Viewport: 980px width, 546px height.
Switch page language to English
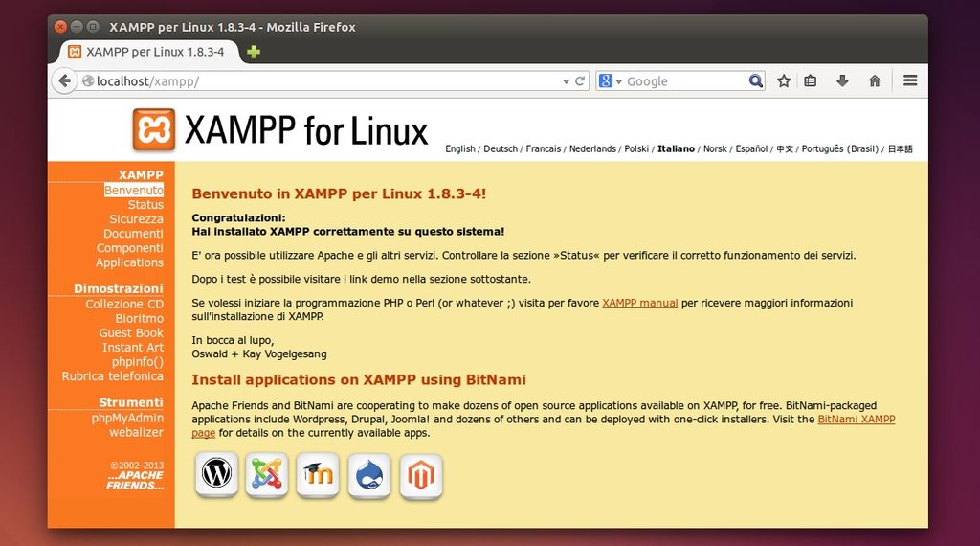tap(459, 149)
